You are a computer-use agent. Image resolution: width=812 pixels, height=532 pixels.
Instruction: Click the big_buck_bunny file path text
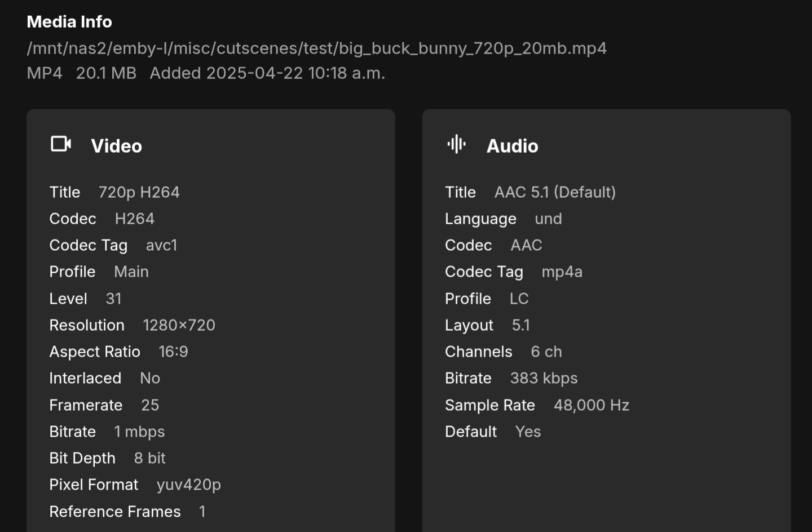(x=317, y=48)
